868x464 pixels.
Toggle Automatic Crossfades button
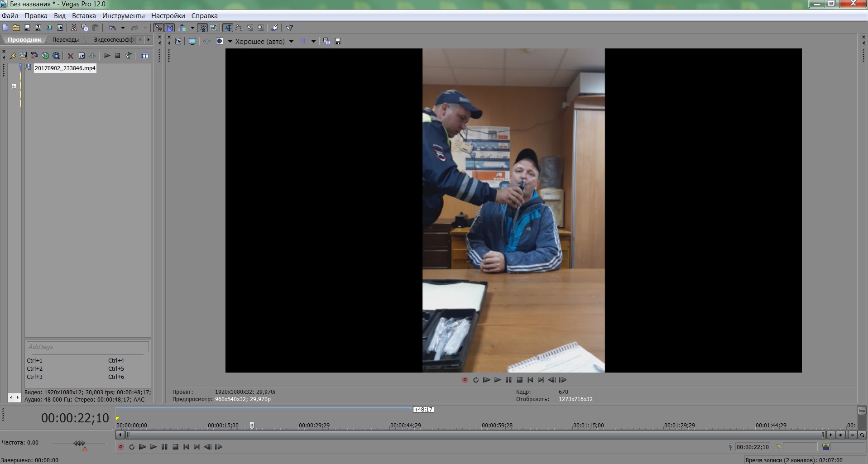[170, 28]
